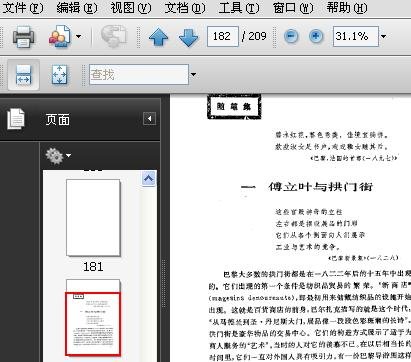Click the zoom percentage field 31.1%

point(356,36)
